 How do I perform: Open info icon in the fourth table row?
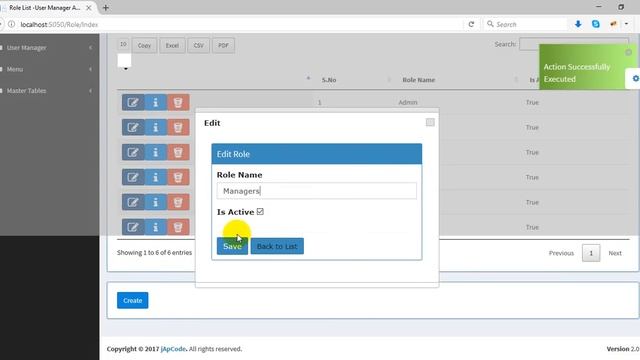coord(156,177)
